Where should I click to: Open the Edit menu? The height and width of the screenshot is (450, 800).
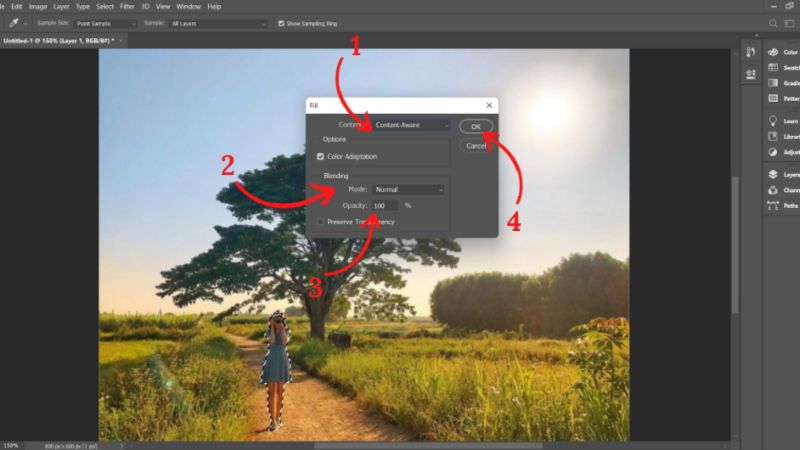17,7
